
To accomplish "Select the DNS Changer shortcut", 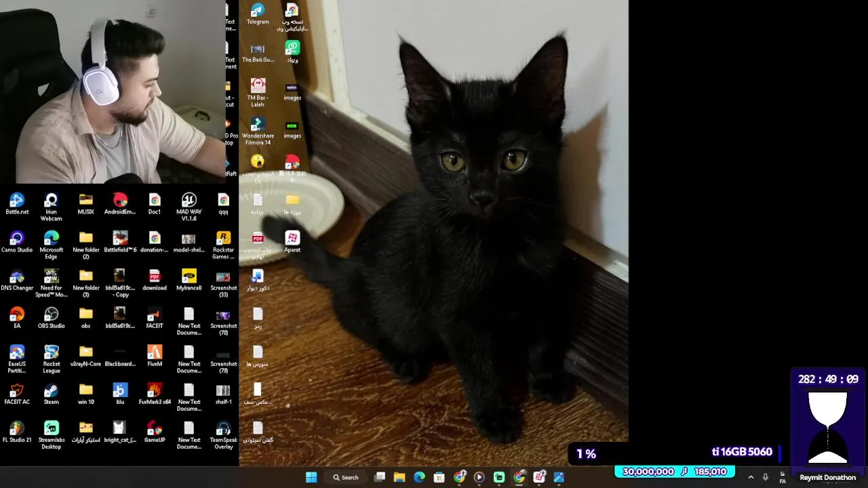I will coord(17,279).
